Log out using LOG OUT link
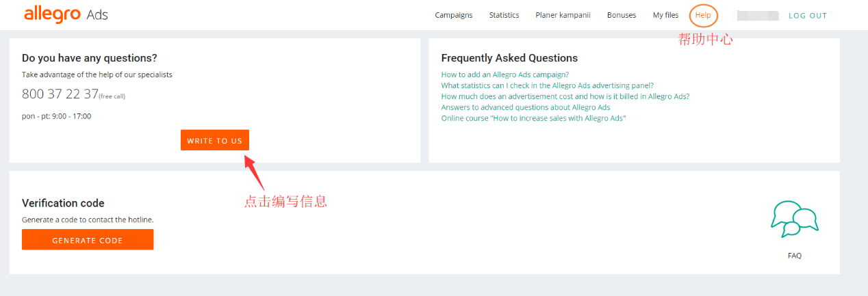868x296 pixels. pos(808,16)
